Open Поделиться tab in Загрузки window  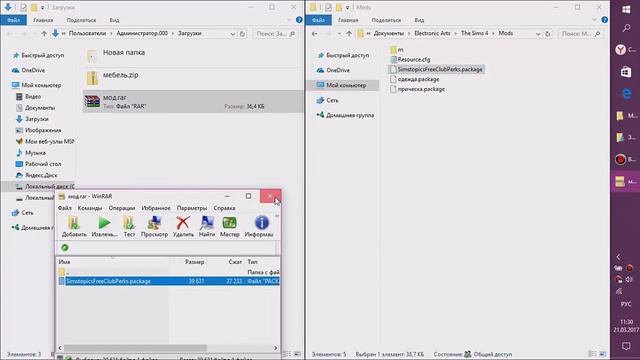click(81, 20)
